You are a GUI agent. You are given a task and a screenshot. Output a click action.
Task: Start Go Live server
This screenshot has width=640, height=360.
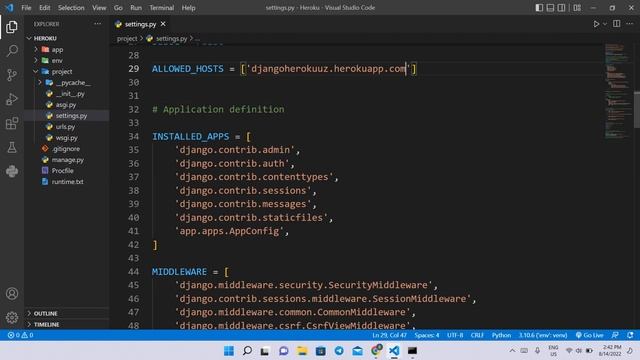[x=589, y=335]
